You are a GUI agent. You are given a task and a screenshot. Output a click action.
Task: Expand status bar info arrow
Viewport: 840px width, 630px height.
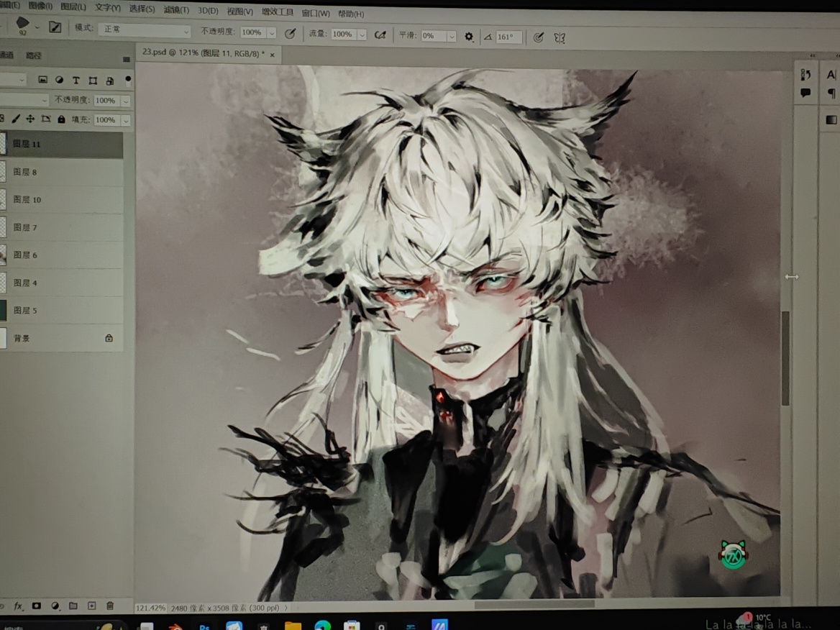pyautogui.click(x=286, y=608)
